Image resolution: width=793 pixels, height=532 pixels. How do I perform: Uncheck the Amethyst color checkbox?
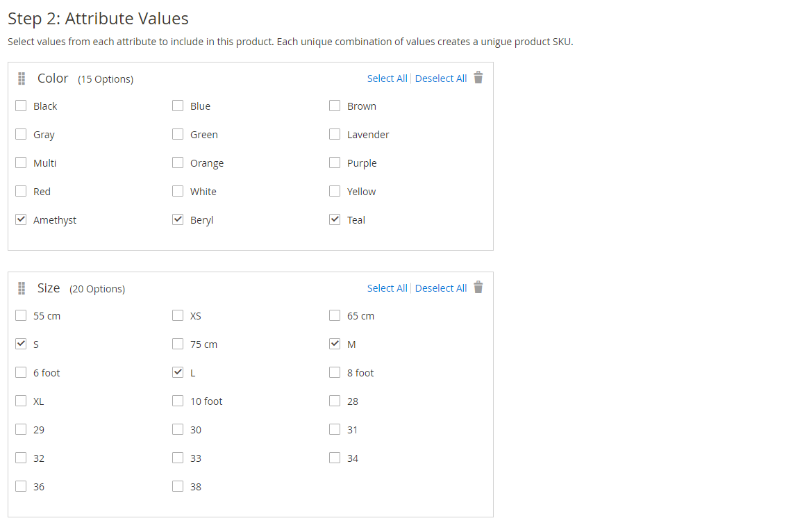tap(21, 219)
